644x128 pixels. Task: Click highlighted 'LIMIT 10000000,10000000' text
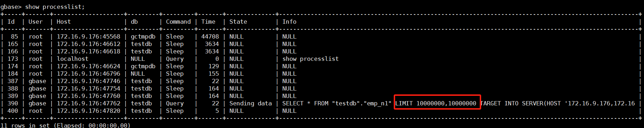pyautogui.click(x=436, y=103)
